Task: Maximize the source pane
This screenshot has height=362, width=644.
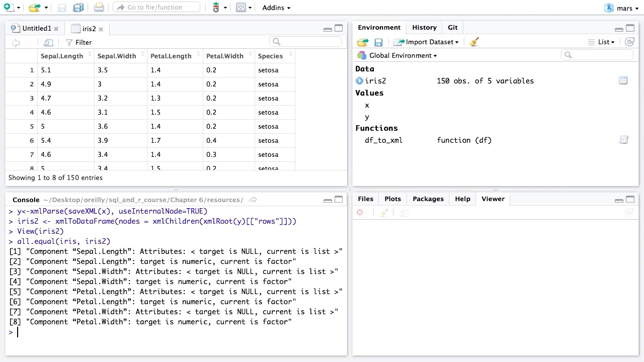Action: [339, 29]
